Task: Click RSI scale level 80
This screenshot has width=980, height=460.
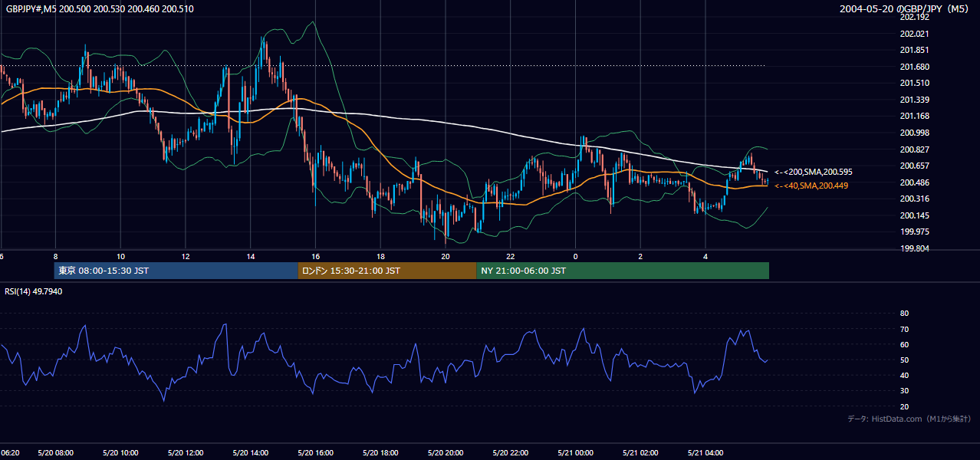Action: click(904, 314)
